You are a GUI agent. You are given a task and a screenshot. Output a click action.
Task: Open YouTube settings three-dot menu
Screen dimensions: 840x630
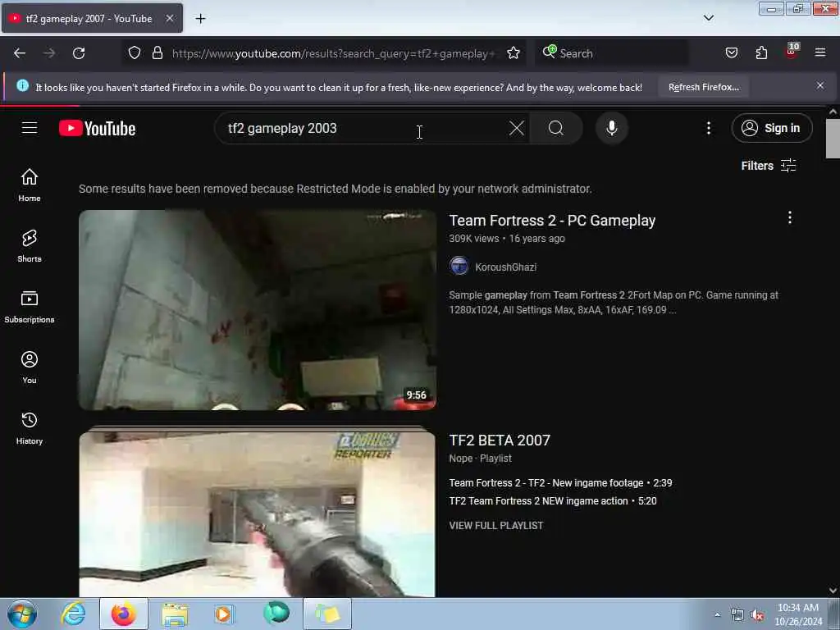coord(708,128)
